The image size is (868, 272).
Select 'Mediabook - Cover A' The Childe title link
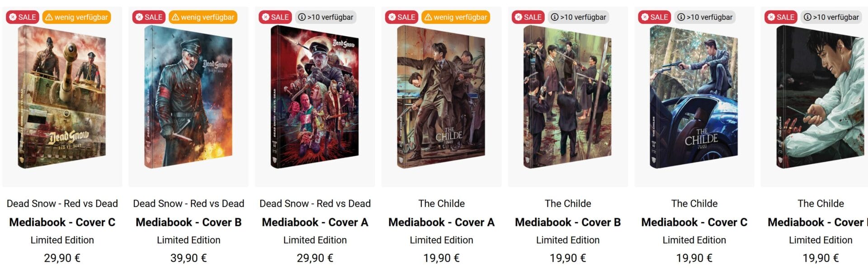[x=441, y=222]
